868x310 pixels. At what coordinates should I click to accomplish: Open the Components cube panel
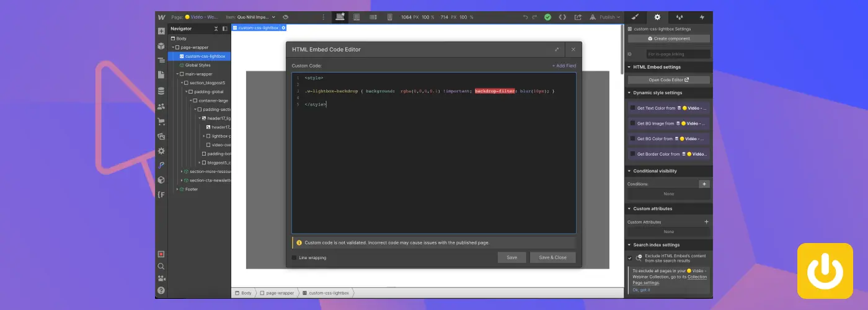click(161, 46)
